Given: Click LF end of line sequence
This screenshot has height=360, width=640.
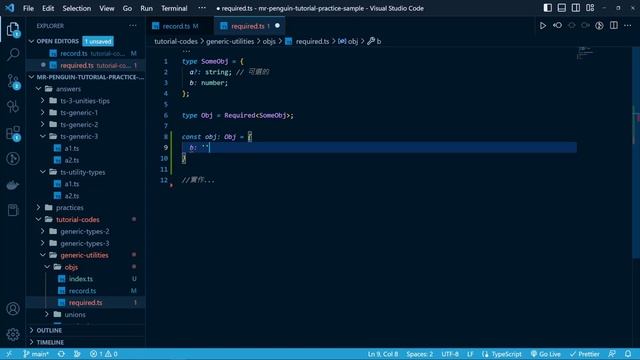Looking at the screenshot, I should [x=470, y=354].
